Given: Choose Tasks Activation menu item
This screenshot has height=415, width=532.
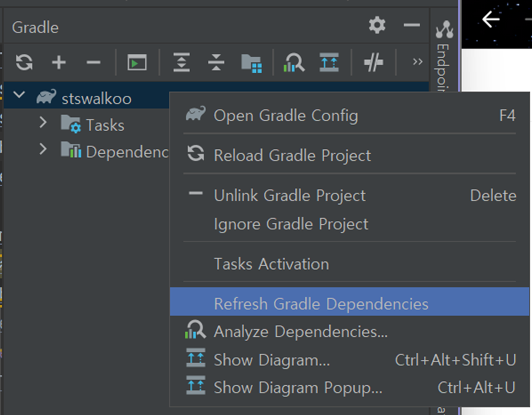Looking at the screenshot, I should (350, 264).
